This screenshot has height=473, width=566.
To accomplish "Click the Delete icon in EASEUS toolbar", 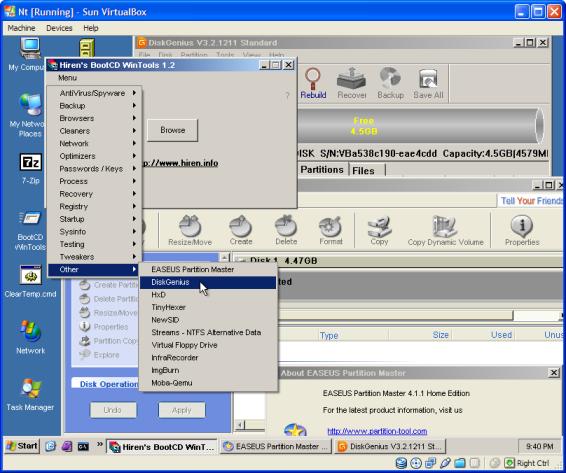I will coord(286,230).
